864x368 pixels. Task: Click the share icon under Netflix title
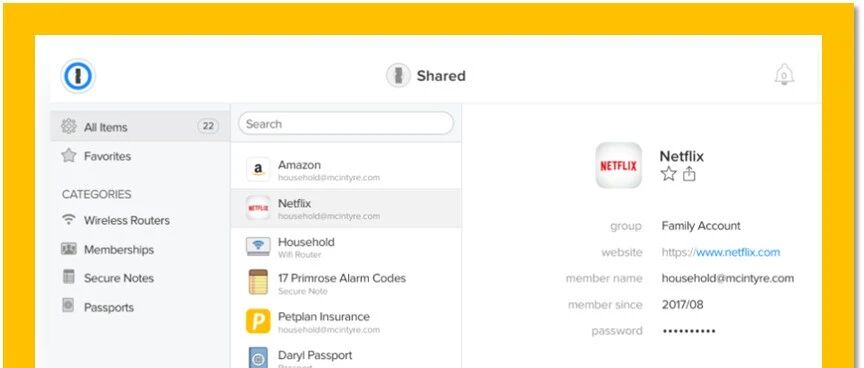[x=689, y=174]
